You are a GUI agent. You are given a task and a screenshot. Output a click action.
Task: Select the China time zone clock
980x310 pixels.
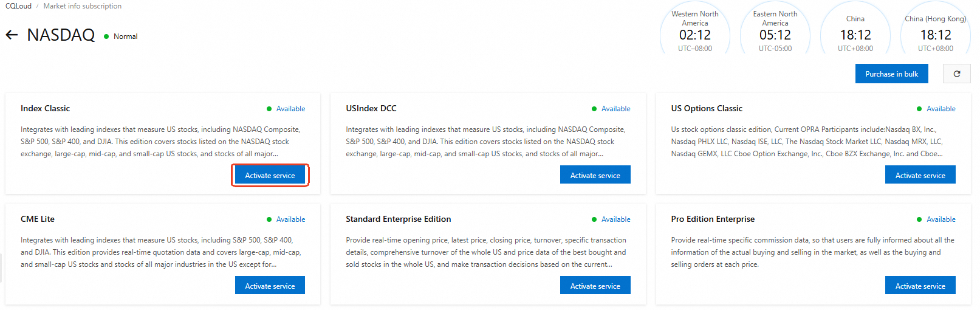point(855,32)
